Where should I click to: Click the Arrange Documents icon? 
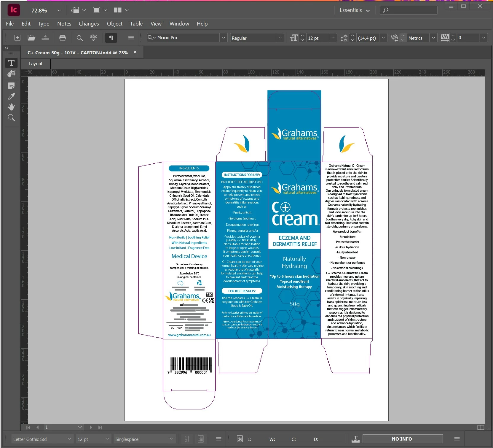coord(118,10)
